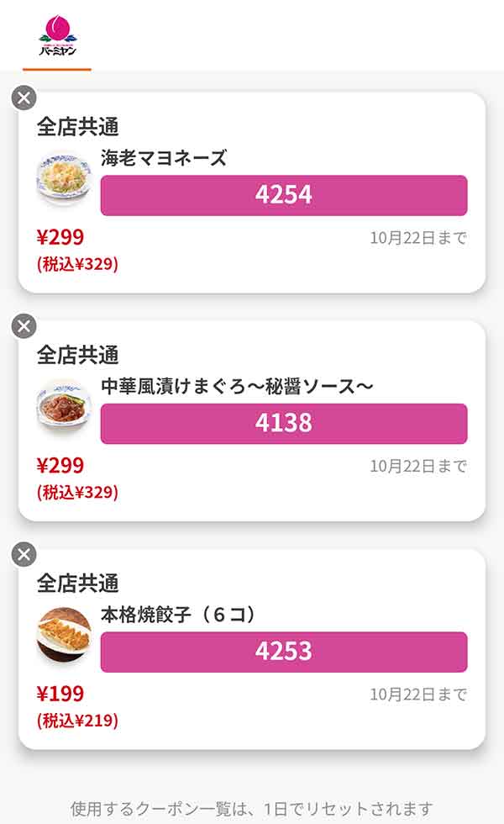Viewport: 504px width, 824px height.
Task: Open the Bamiyan peach logo tab
Action: point(57,38)
